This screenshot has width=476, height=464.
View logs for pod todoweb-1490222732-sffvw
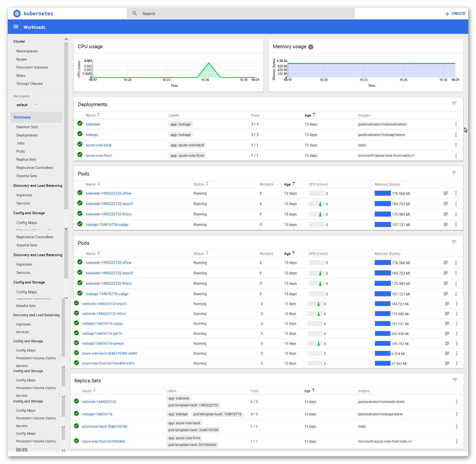point(445,193)
